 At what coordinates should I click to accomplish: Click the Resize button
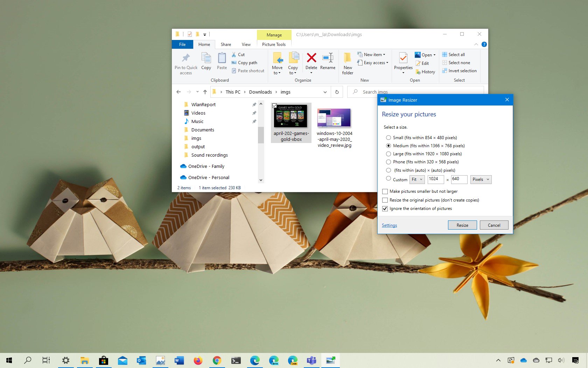click(462, 225)
